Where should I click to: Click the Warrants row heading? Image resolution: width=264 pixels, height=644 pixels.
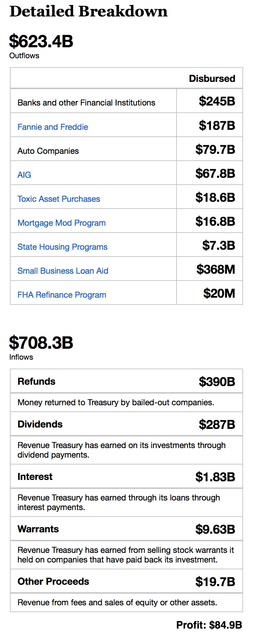click(38, 529)
